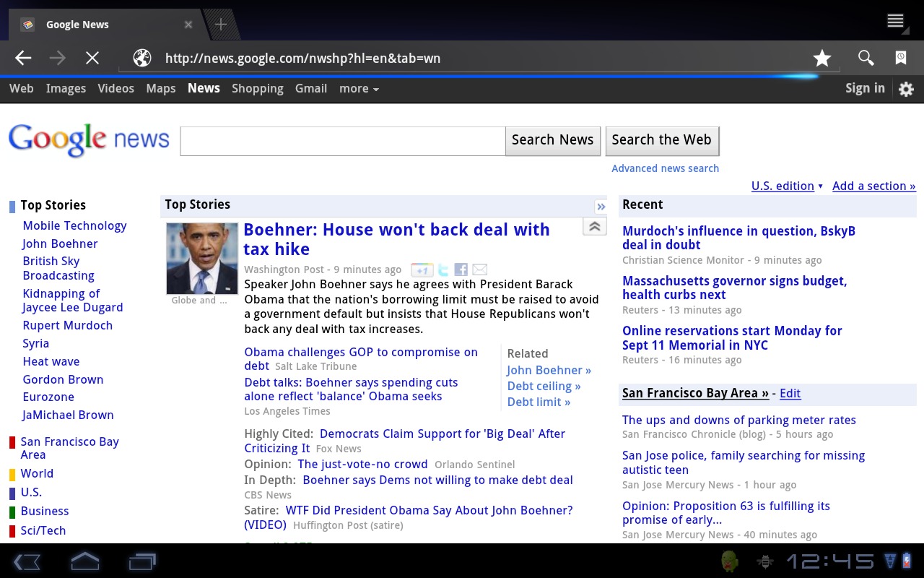Open Eurozone topic in sidebar
The width and height of the screenshot is (924, 578).
(48, 397)
